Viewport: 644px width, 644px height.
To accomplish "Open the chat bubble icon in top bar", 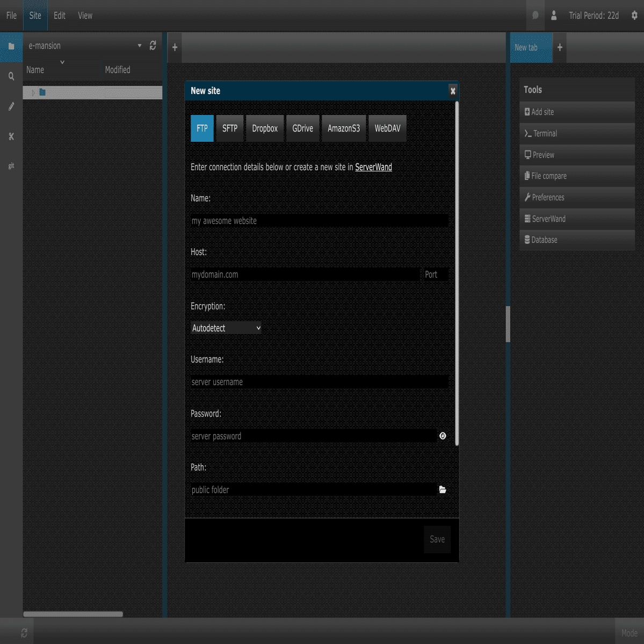I will (x=535, y=16).
